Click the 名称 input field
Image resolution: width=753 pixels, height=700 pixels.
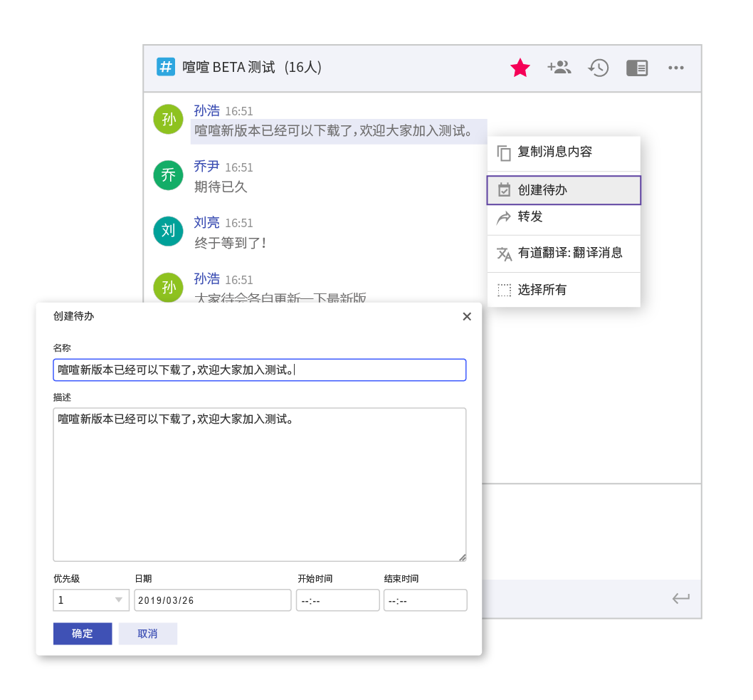(259, 370)
